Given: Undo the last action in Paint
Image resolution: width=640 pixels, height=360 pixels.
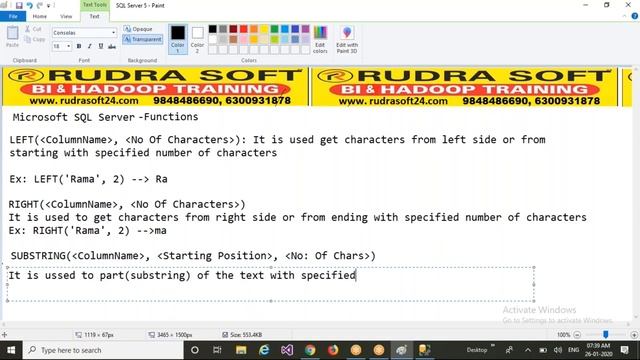Looking at the screenshot, I should tap(29, 5).
